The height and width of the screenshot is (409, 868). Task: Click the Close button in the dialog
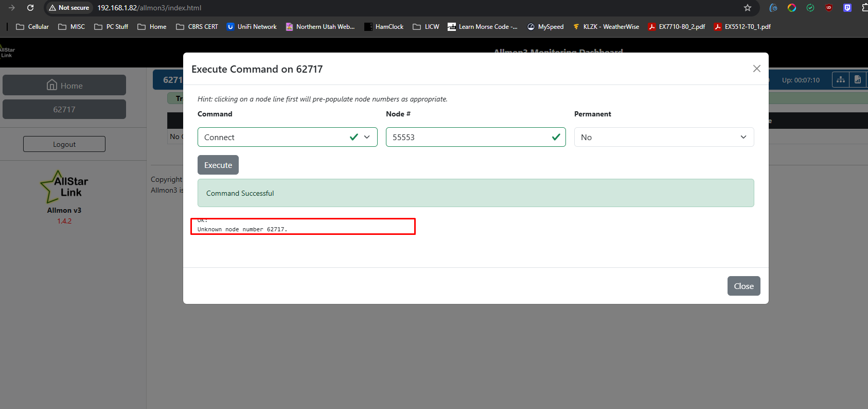click(x=743, y=286)
